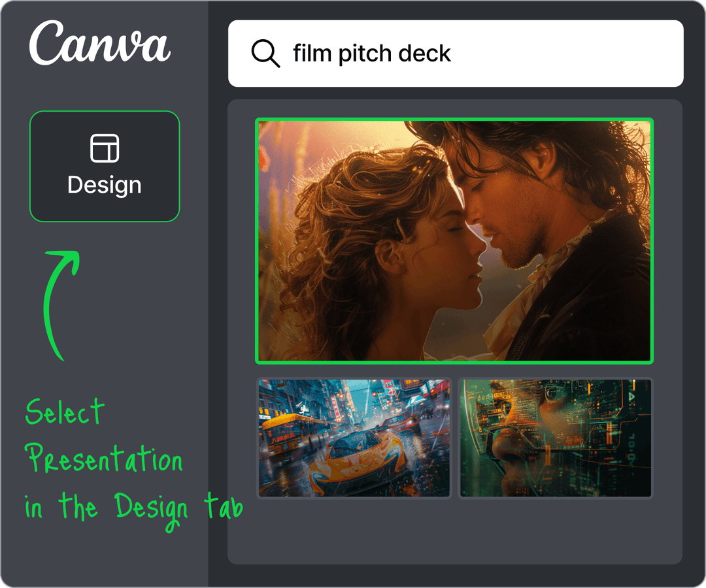Click the Canva logo
The width and height of the screenshot is (706, 588).
[99, 42]
